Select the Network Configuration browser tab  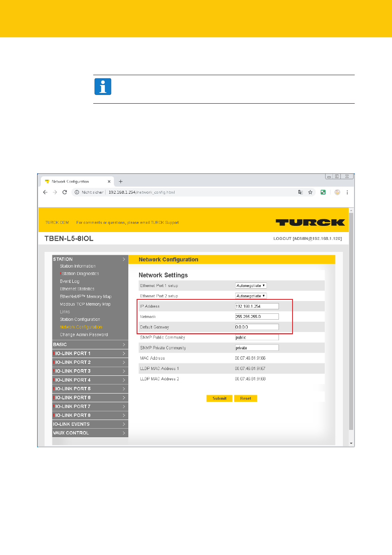coord(78,182)
